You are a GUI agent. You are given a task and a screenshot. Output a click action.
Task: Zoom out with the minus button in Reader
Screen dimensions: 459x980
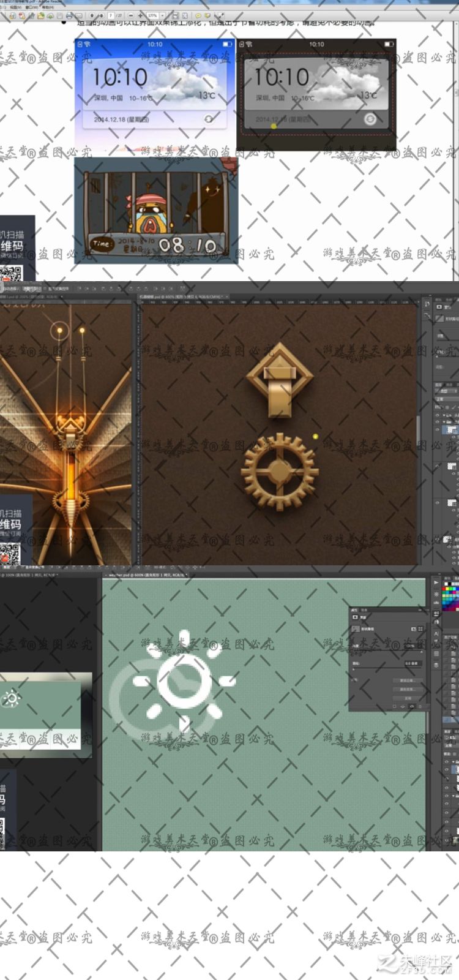(x=131, y=15)
